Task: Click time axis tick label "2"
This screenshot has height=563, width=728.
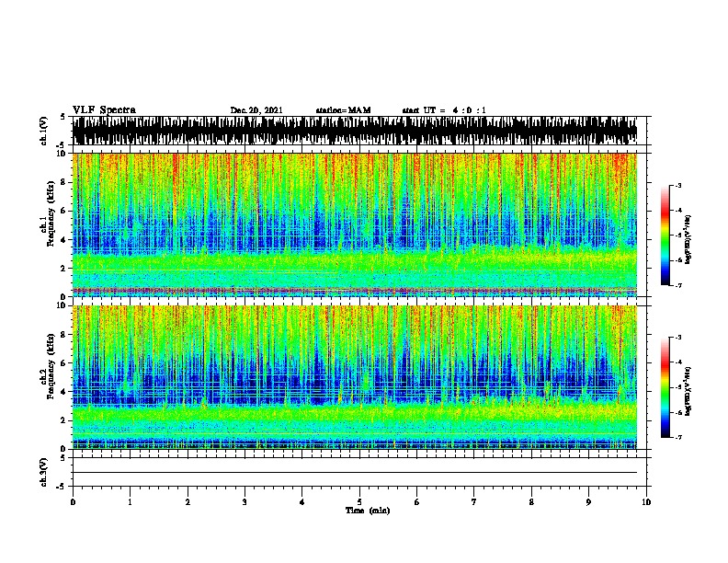Action: click(x=188, y=502)
